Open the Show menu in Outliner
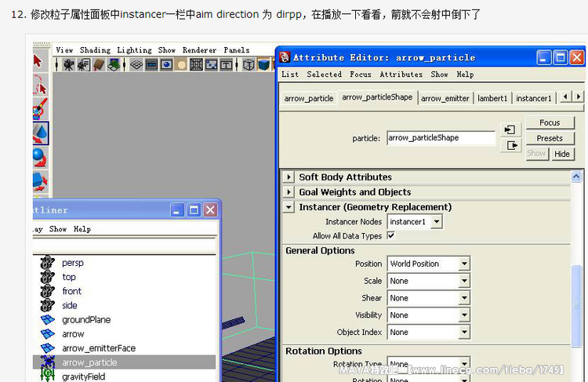 point(58,229)
